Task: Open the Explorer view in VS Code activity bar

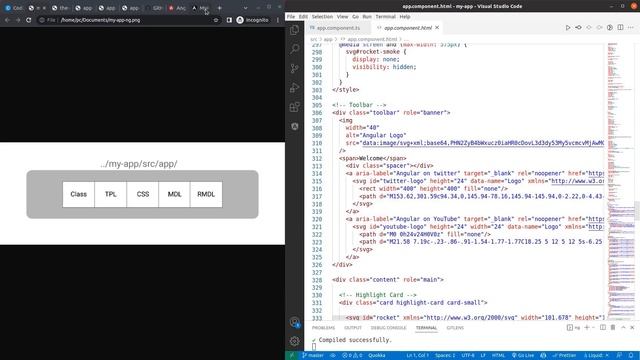Action: (294, 30)
